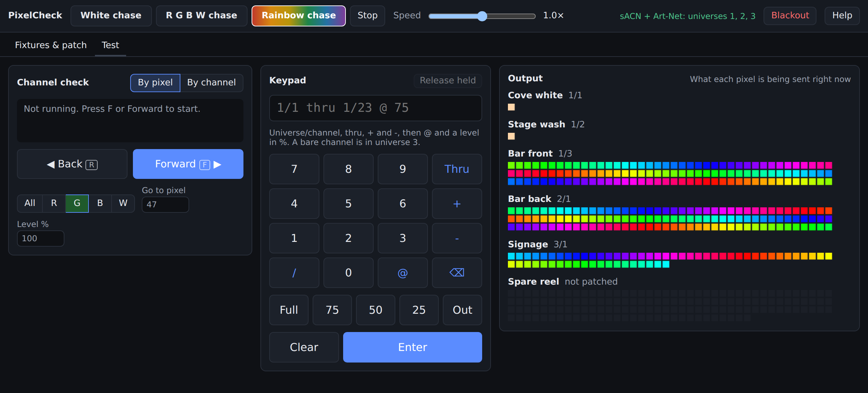868x393 pixels.
Task: Set level to Full
Action: click(289, 310)
